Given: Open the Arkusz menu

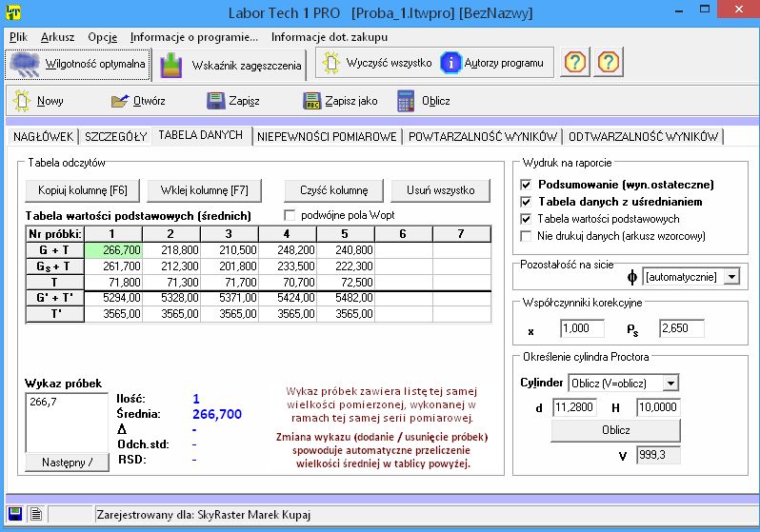Looking at the screenshot, I should click(57, 37).
